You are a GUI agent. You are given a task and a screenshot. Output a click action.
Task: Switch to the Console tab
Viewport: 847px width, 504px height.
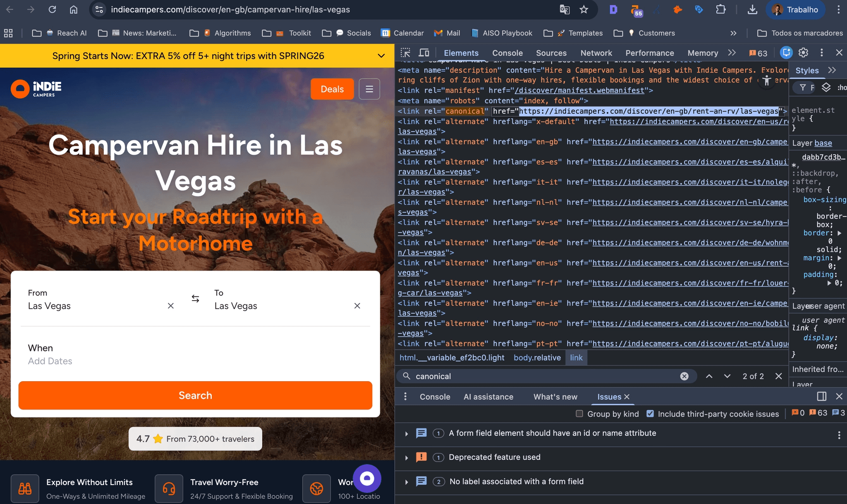tap(507, 53)
